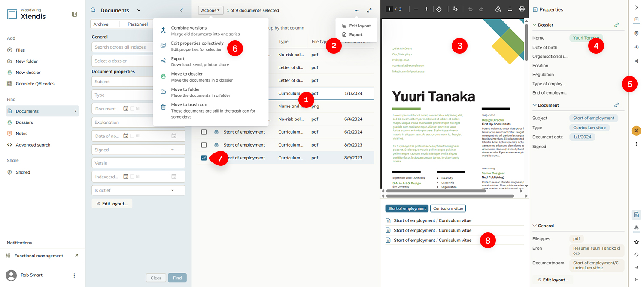Click the orange shuffle icon in right rail
644x287 pixels.
coord(636,131)
